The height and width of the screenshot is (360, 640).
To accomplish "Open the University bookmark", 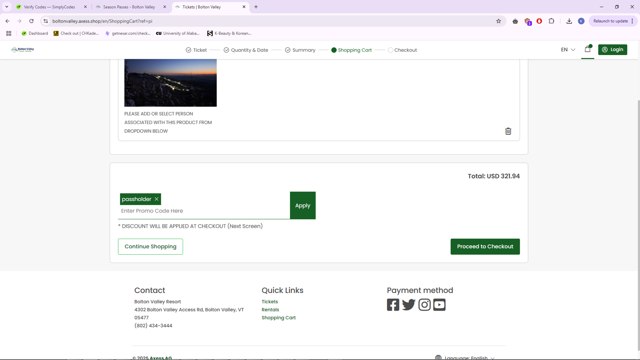I will coord(178,33).
